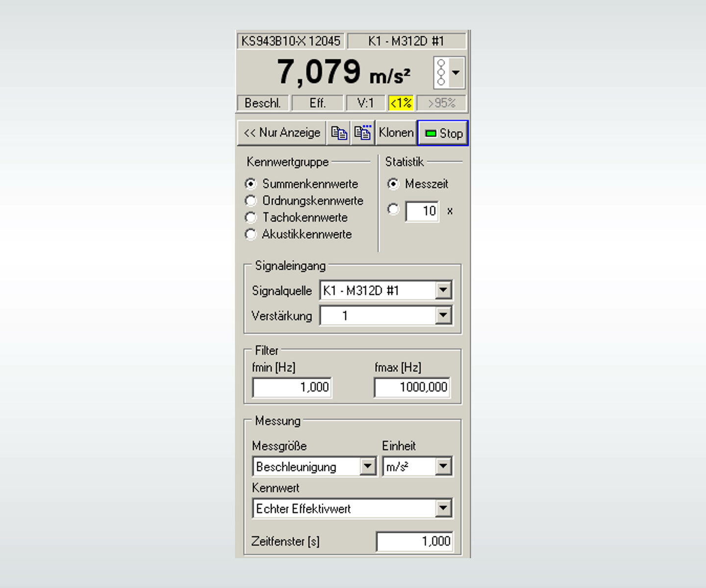Click the K1 - M312D #1 channel header
706x588 pixels.
tap(406, 41)
